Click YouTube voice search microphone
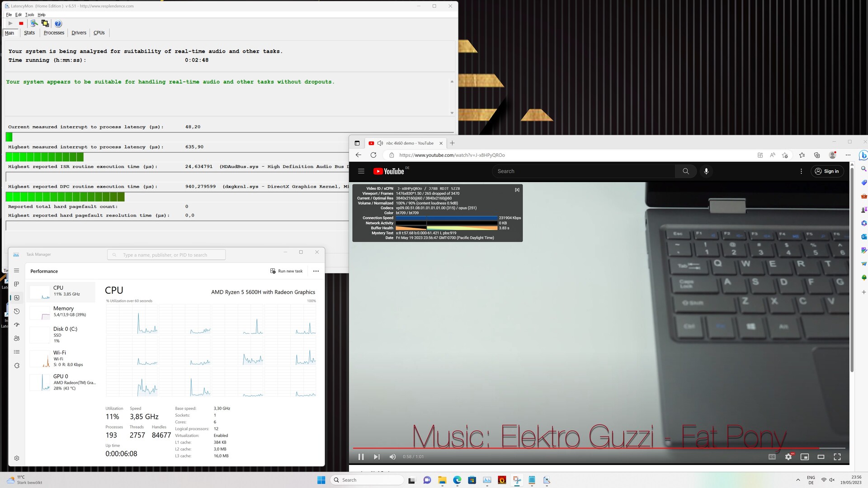 pos(706,171)
